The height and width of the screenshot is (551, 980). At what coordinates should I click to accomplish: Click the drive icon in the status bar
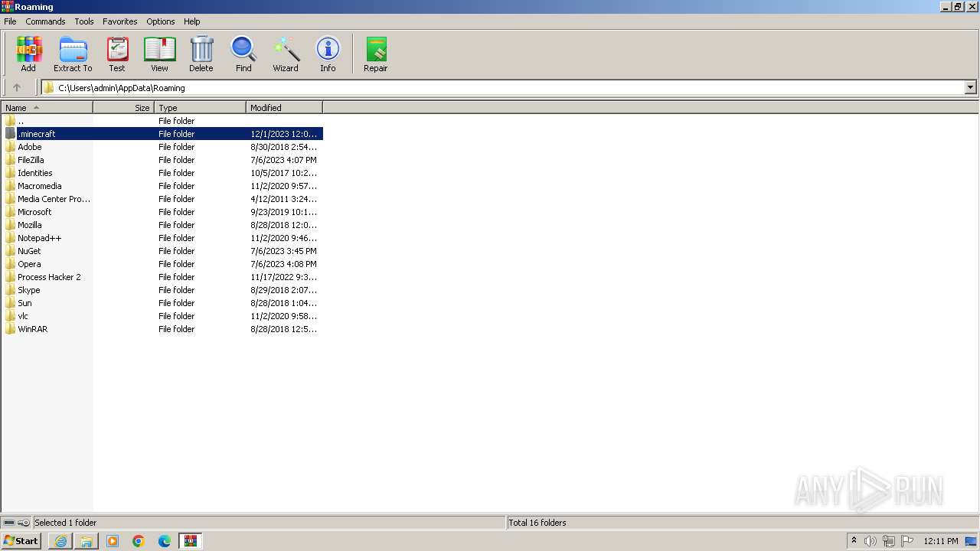9,523
